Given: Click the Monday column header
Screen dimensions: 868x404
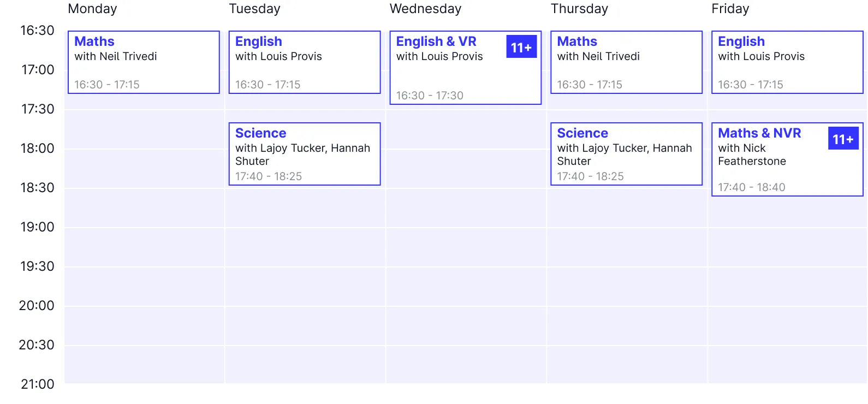Looking at the screenshot, I should (92, 9).
